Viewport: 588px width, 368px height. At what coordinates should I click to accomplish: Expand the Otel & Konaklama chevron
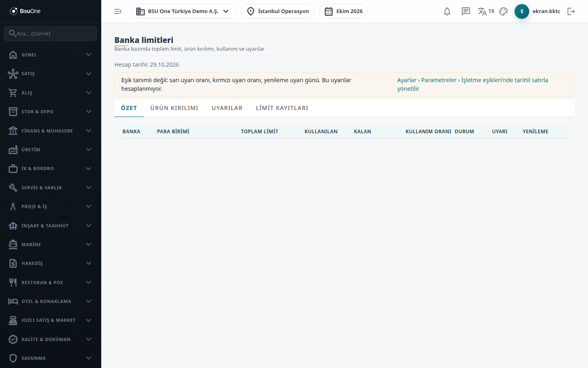coord(89,301)
